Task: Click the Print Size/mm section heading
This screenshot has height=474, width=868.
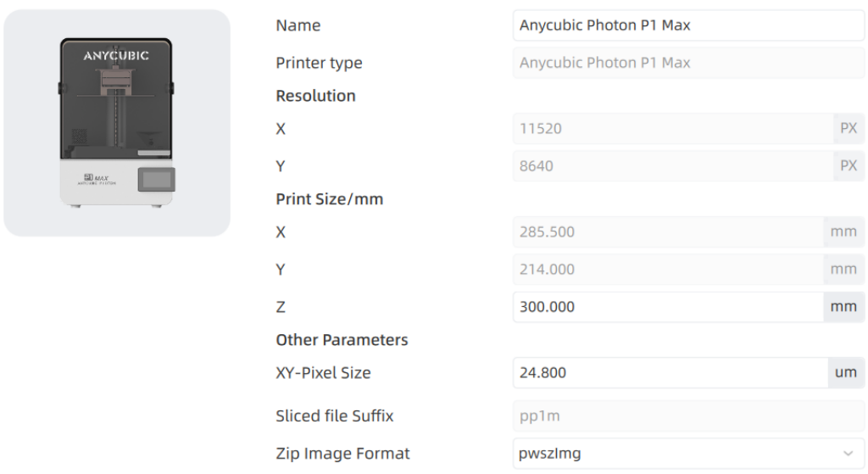Action: tap(330, 198)
